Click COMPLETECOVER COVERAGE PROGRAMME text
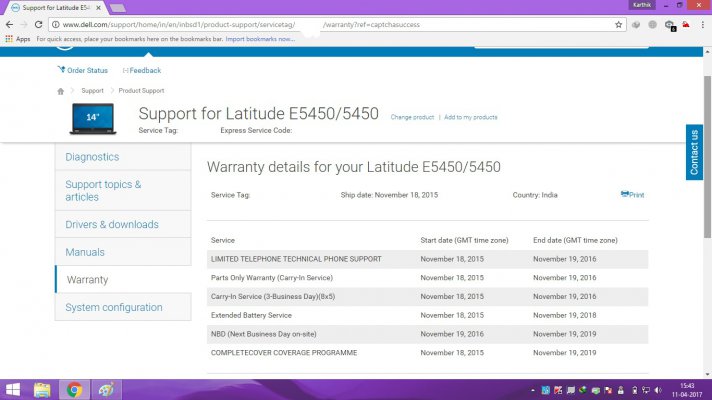 point(284,353)
